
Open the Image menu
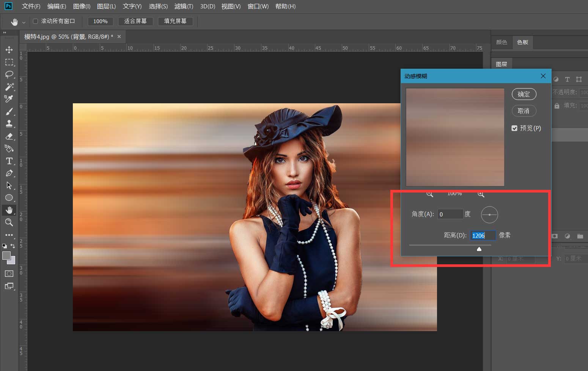82,6
